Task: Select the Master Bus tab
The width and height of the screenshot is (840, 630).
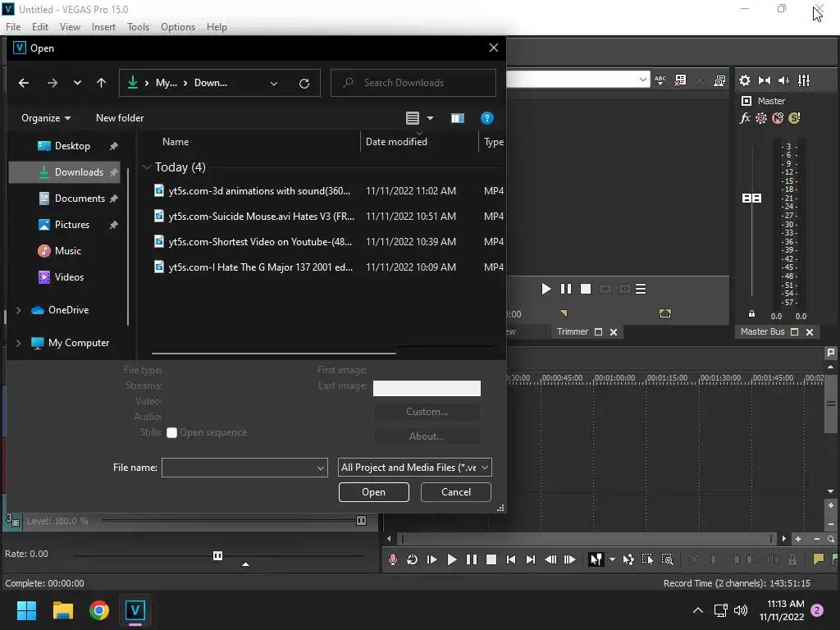Action: pyautogui.click(x=762, y=331)
